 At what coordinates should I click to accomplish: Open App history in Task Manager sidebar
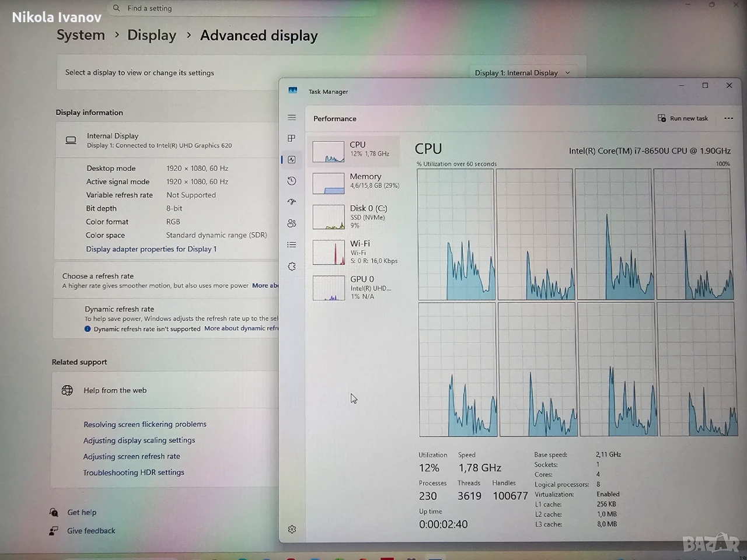(x=292, y=181)
